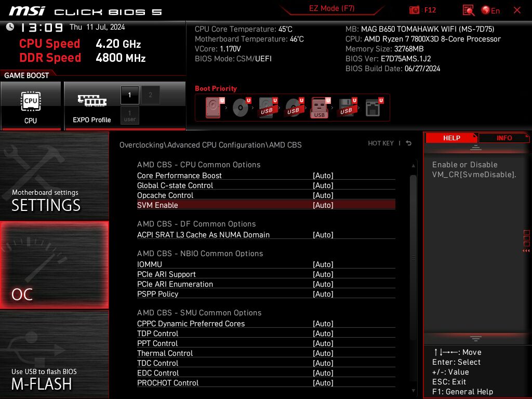Click the side panel triple-arrow expander

pyautogui.click(x=526, y=251)
